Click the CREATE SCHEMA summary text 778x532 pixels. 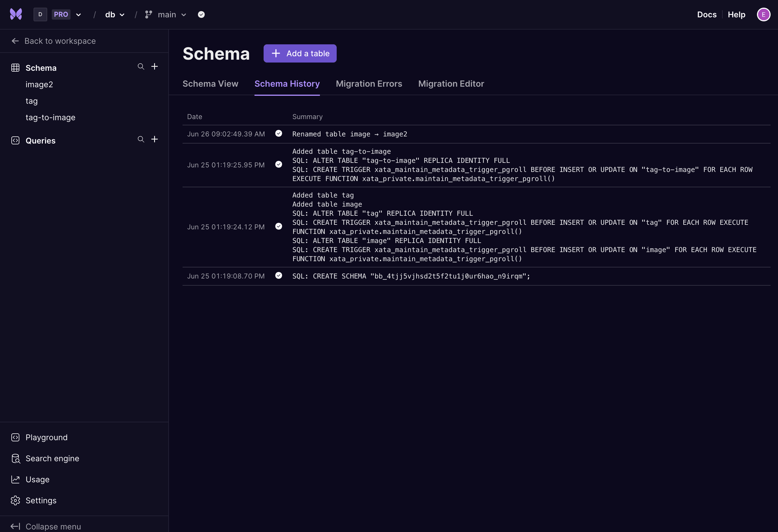pos(411,276)
